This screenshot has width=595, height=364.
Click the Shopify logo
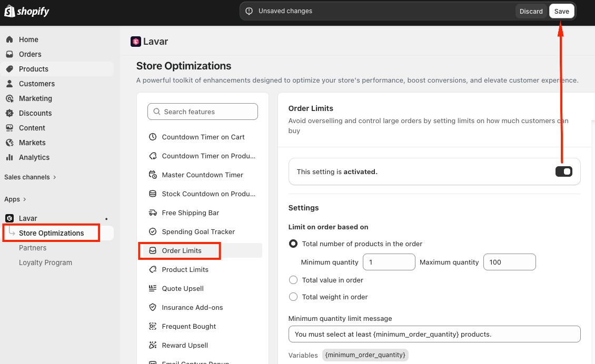point(26,12)
